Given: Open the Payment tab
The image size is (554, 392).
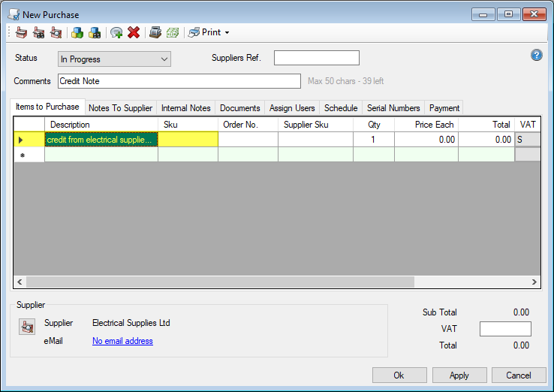Looking at the screenshot, I should pos(444,108).
